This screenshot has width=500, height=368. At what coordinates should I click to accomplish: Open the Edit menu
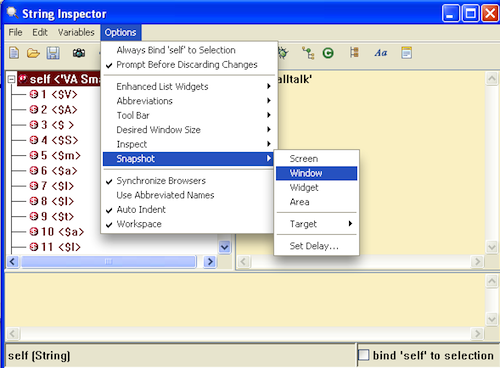(x=40, y=32)
